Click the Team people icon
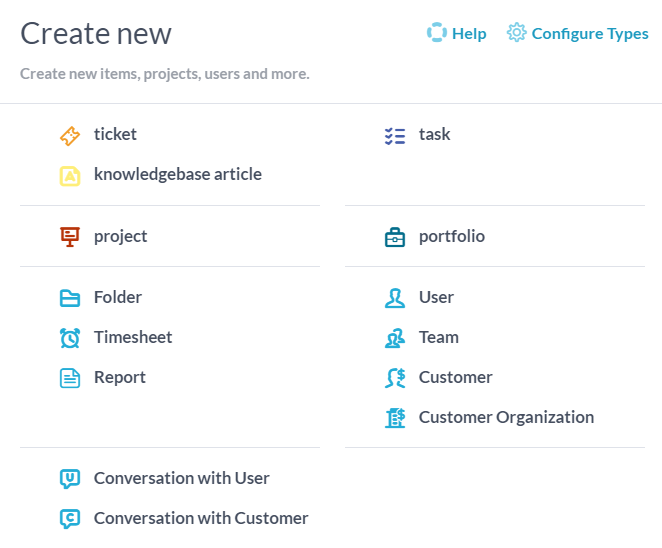 point(394,338)
